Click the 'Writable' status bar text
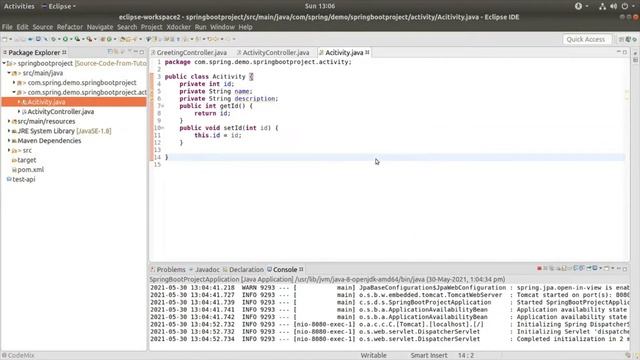Viewport: 640px width, 360px height. point(373,356)
